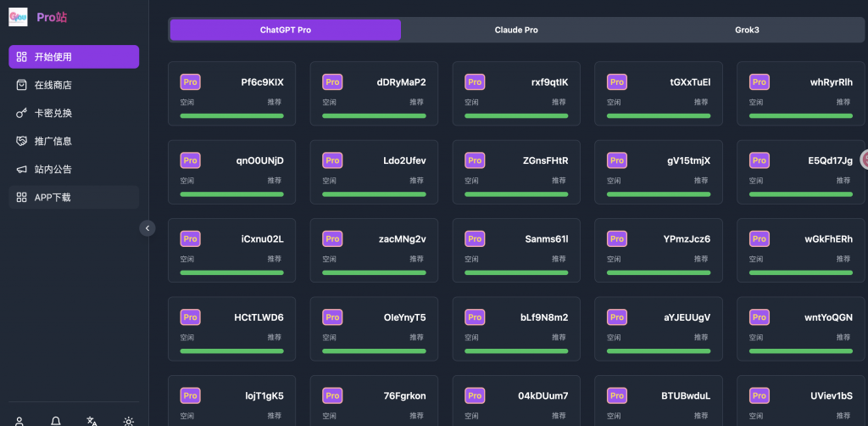The image size is (868, 426).
Task: Click the 推荐 label on card HCtTLWD6
Action: tap(275, 338)
